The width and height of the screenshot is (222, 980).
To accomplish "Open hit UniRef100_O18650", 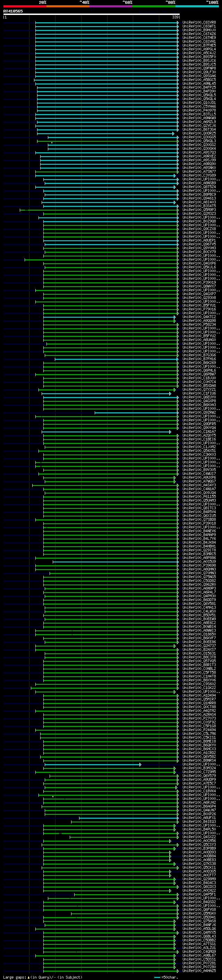I will pyautogui.click(x=199, y=634).
